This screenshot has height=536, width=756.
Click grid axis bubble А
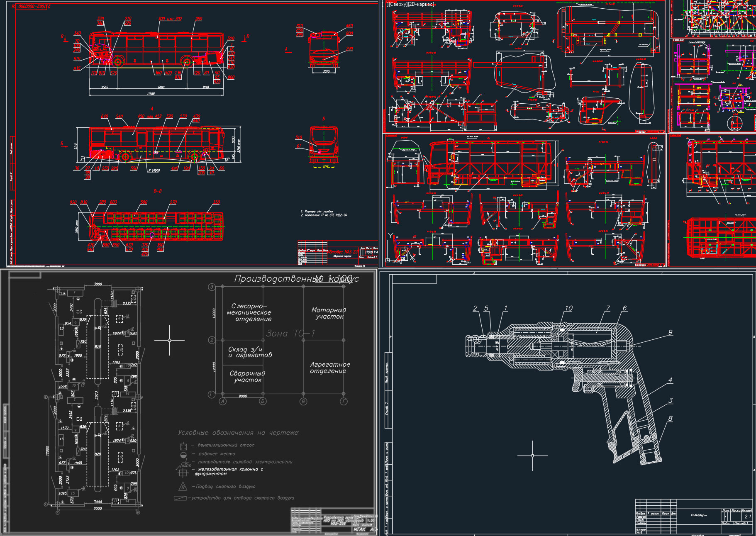click(223, 401)
